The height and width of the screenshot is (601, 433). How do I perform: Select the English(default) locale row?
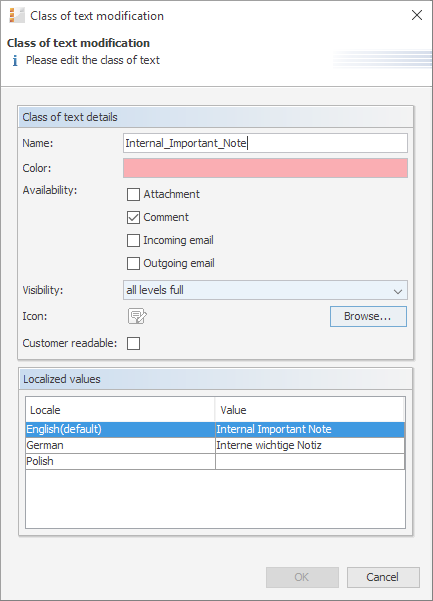(215, 429)
